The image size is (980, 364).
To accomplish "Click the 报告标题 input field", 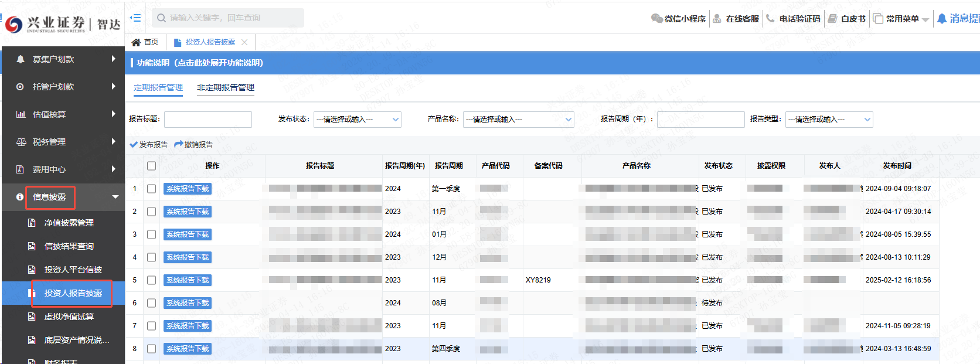I will click(208, 120).
